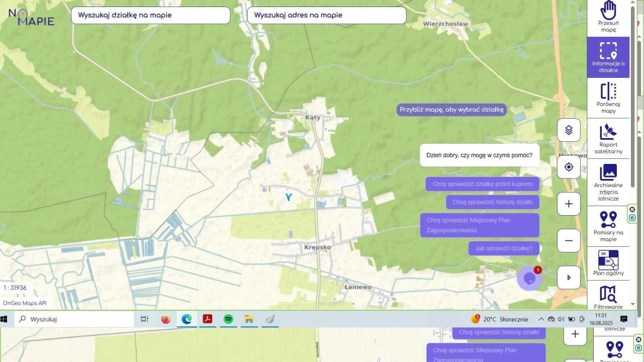Open Adobe Acrobat from the taskbar

(x=207, y=319)
